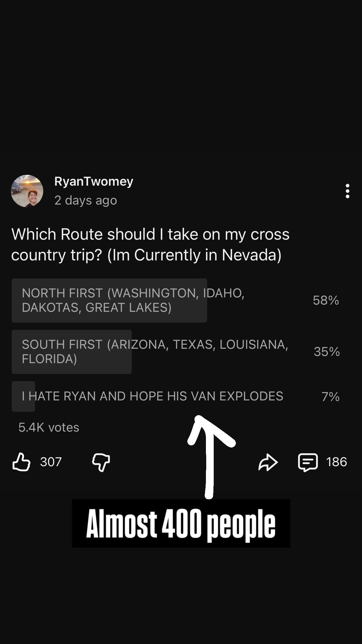
Task: Click the poll question text
Action: tap(150, 245)
